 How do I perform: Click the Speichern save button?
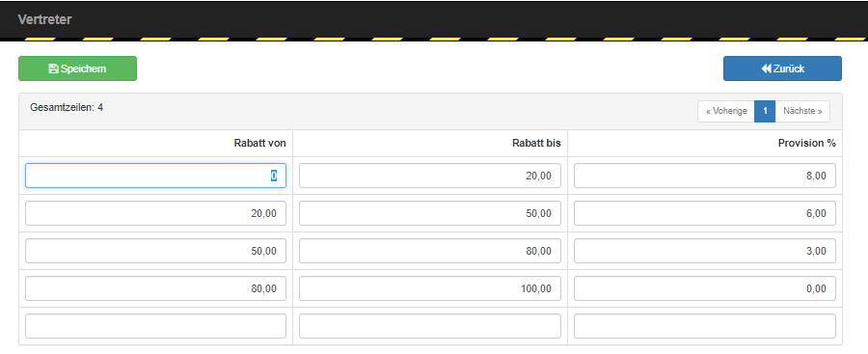[77, 68]
